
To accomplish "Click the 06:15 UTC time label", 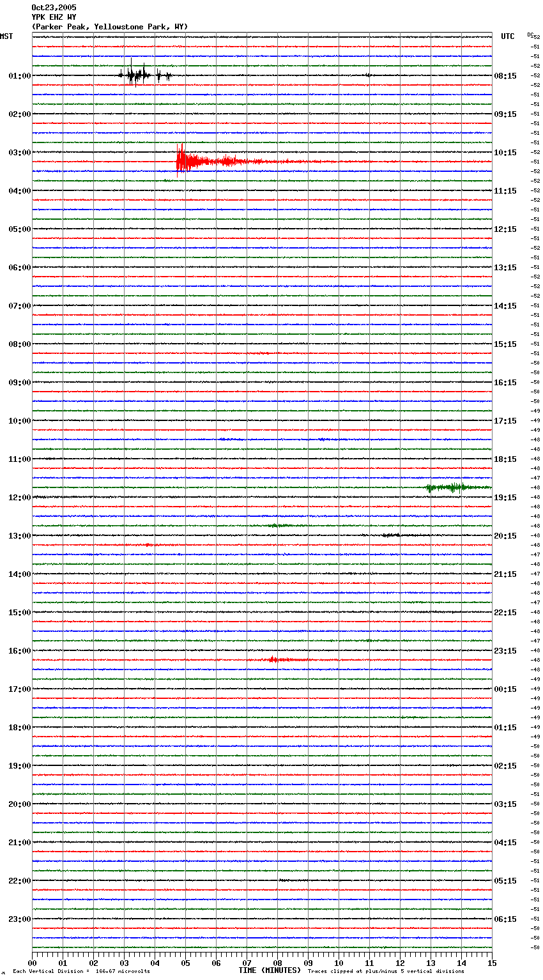I will (505, 919).
